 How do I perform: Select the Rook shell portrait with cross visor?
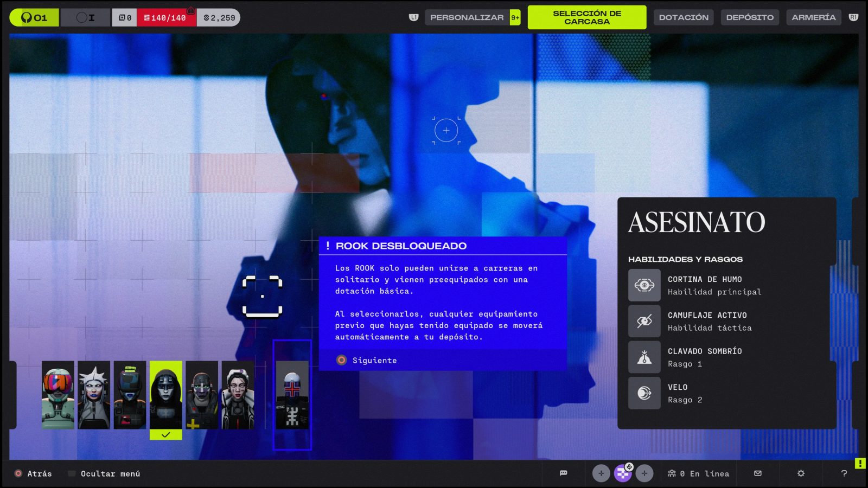click(292, 395)
